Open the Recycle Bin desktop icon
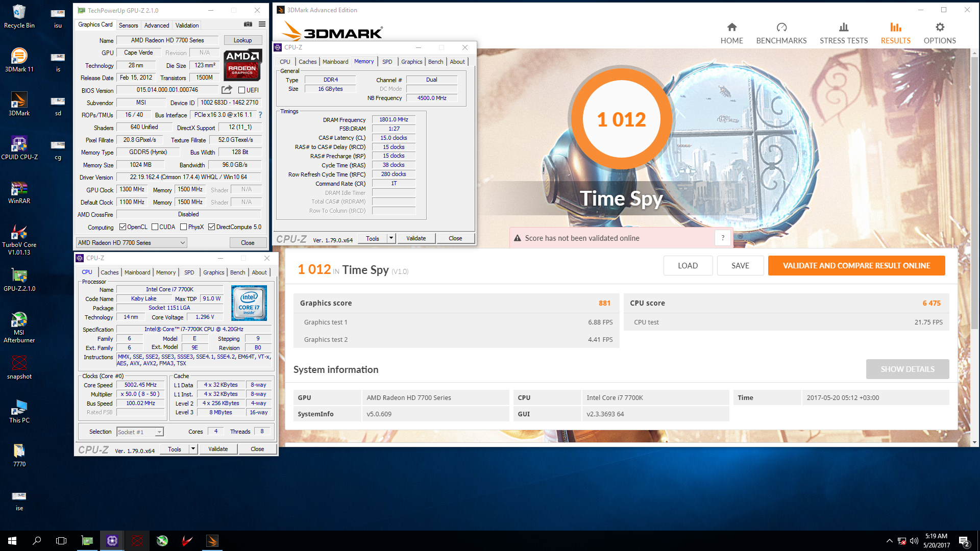Viewport: 980px width, 551px height. click(x=19, y=16)
